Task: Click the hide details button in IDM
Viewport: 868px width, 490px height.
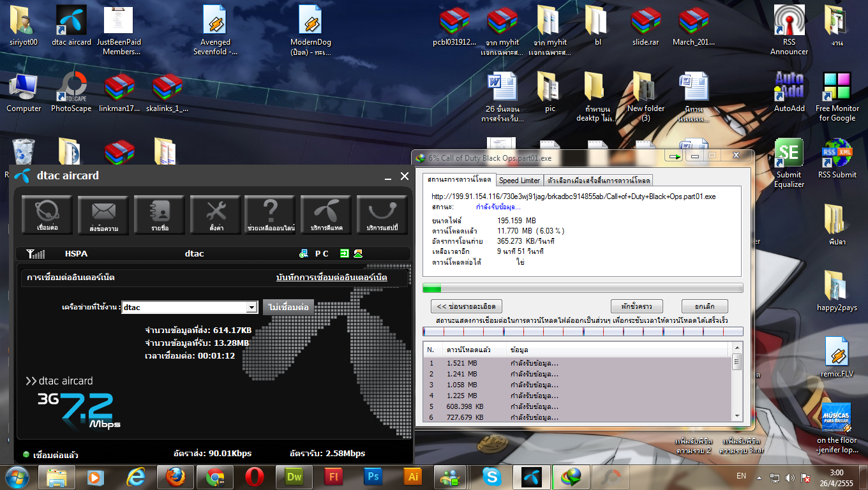Action: (467, 306)
